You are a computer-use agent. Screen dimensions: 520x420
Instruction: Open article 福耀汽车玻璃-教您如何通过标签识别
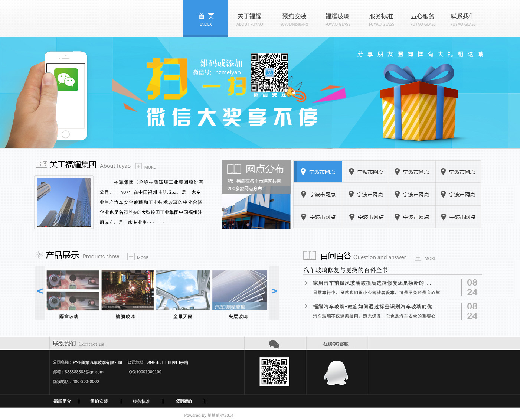376,306
